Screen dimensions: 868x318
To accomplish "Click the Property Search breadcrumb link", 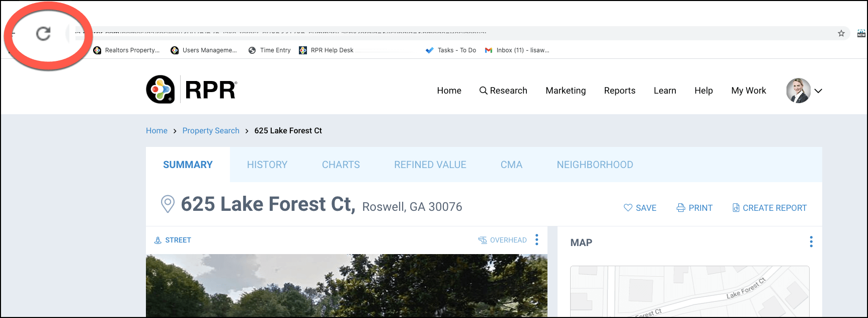I will coord(211,131).
